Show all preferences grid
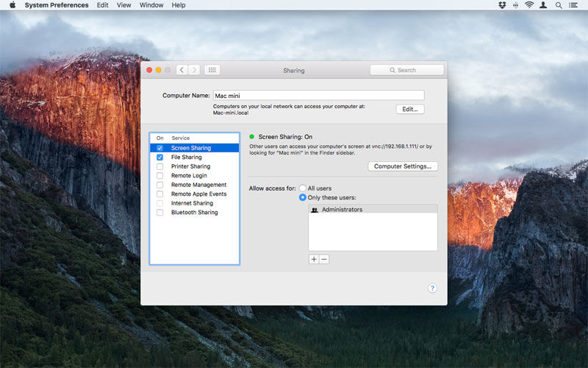 point(212,70)
